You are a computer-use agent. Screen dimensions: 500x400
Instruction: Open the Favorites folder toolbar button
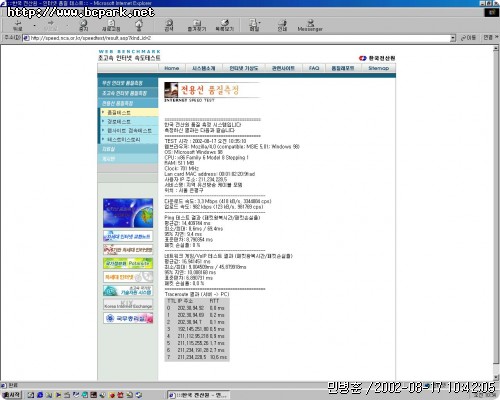tap(197, 25)
